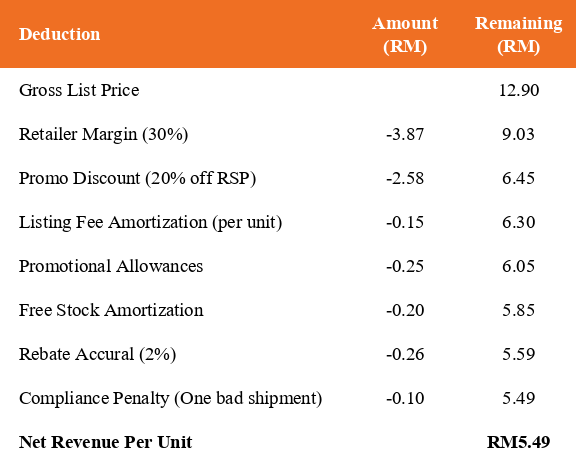
Task: Select the Free Stock Amortization label
Action: tap(111, 310)
